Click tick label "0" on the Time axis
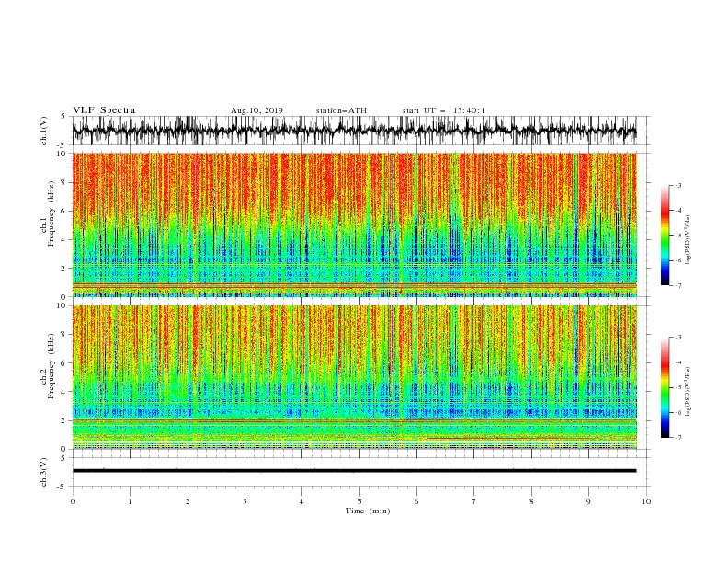 point(73,501)
